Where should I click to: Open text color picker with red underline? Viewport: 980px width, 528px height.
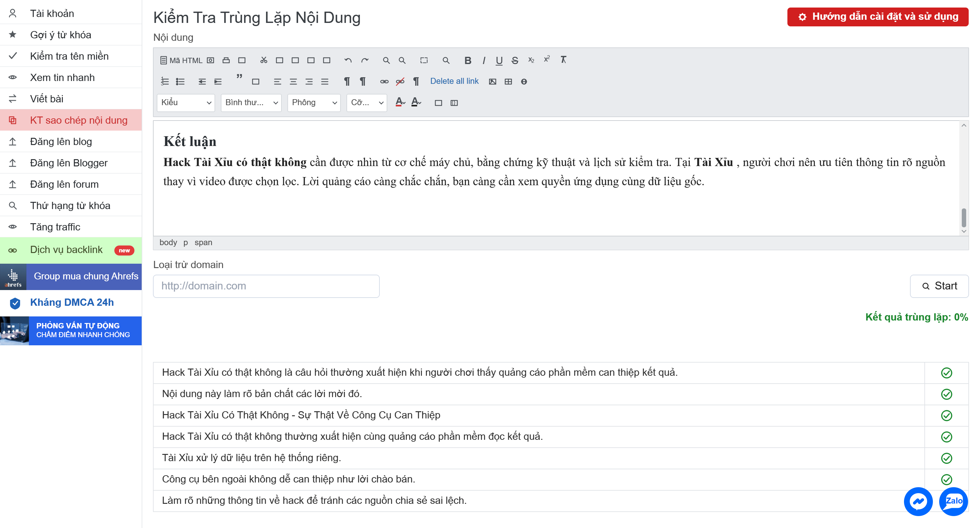pyautogui.click(x=400, y=102)
